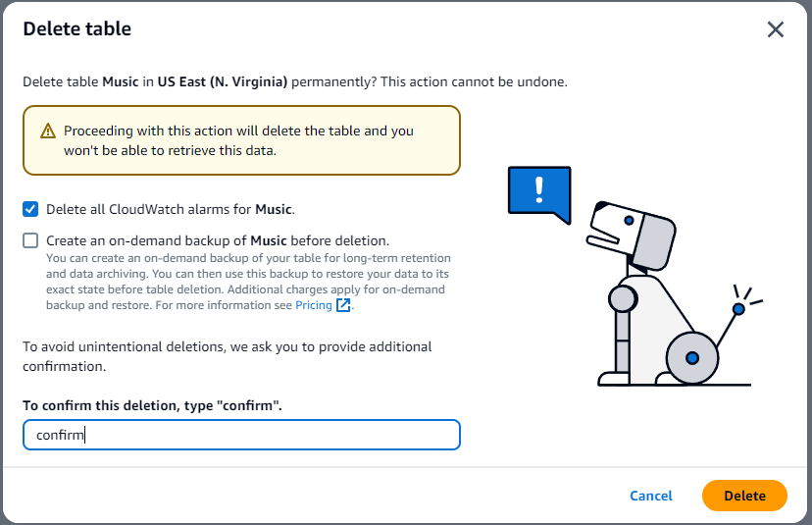Screen dimensions: 812x525
Task: Click the robot dog's wheel
Action: tap(692, 358)
